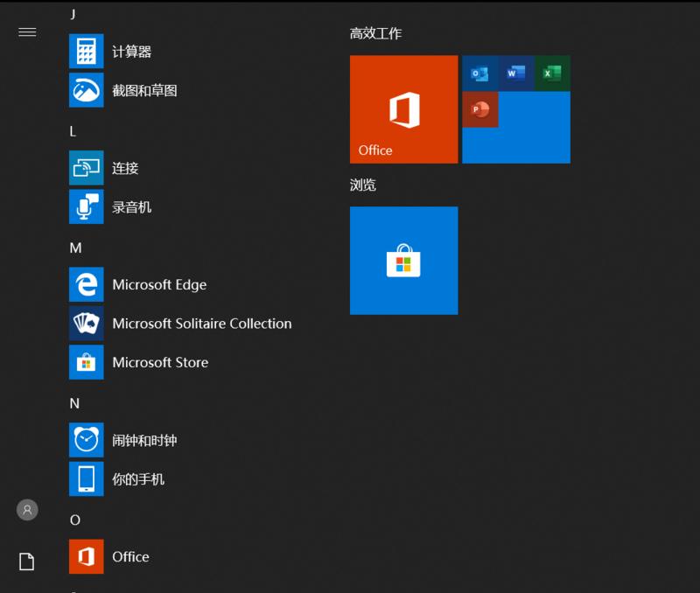Select the 截图和草图 text label
The width and height of the screenshot is (700, 593).
coord(144,91)
